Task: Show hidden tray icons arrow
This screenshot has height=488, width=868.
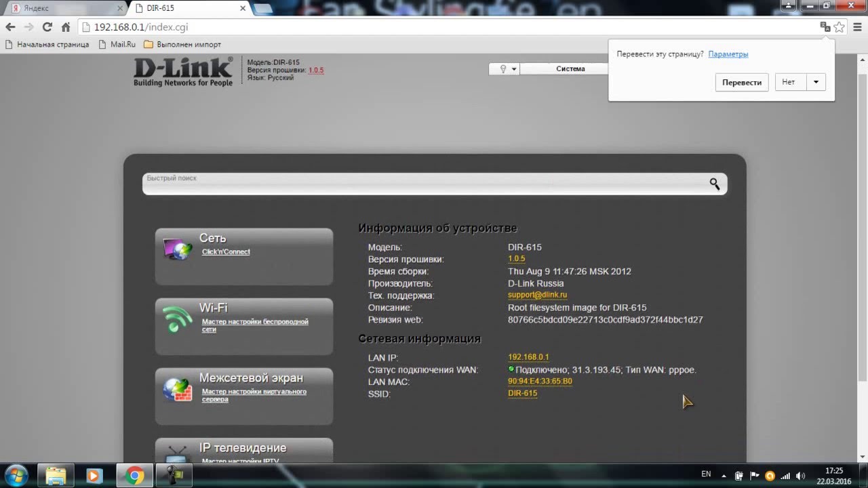Action: 724,476
